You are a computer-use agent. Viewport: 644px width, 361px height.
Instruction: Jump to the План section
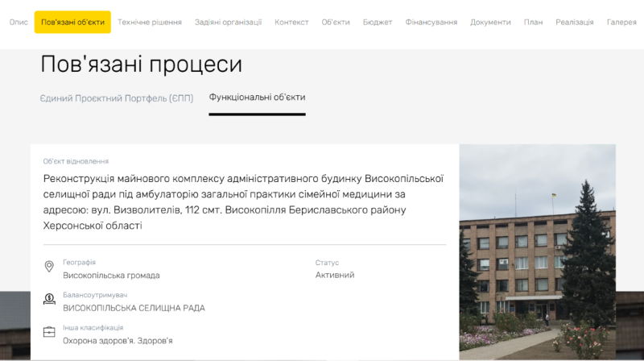click(533, 23)
